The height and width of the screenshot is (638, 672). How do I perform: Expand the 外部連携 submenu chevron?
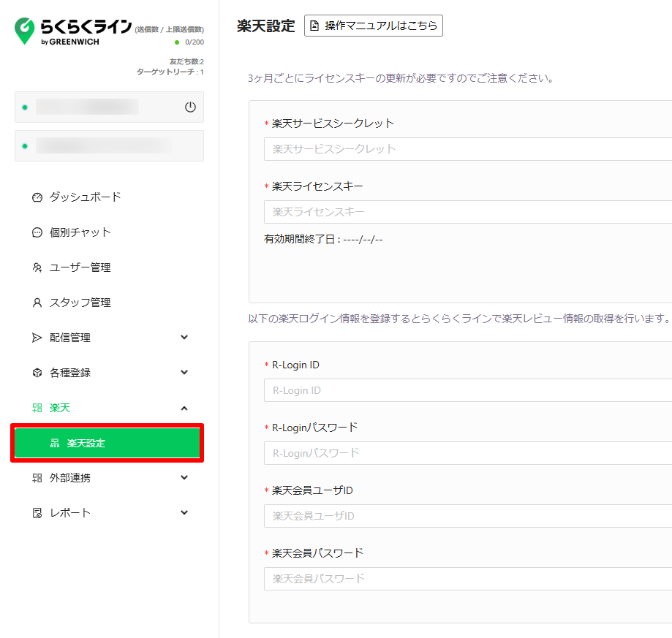184,477
